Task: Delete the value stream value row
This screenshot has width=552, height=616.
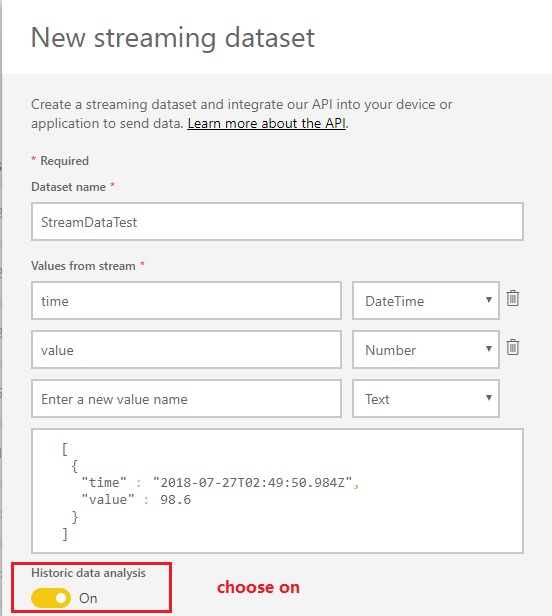Action: pos(513,347)
